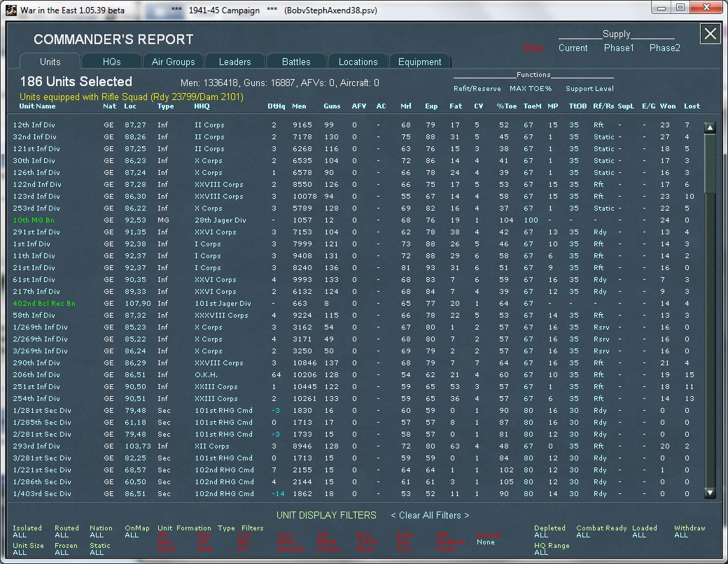Toggle the AirBase unit type filter
The height and width of the screenshot is (564, 728).
(450, 542)
